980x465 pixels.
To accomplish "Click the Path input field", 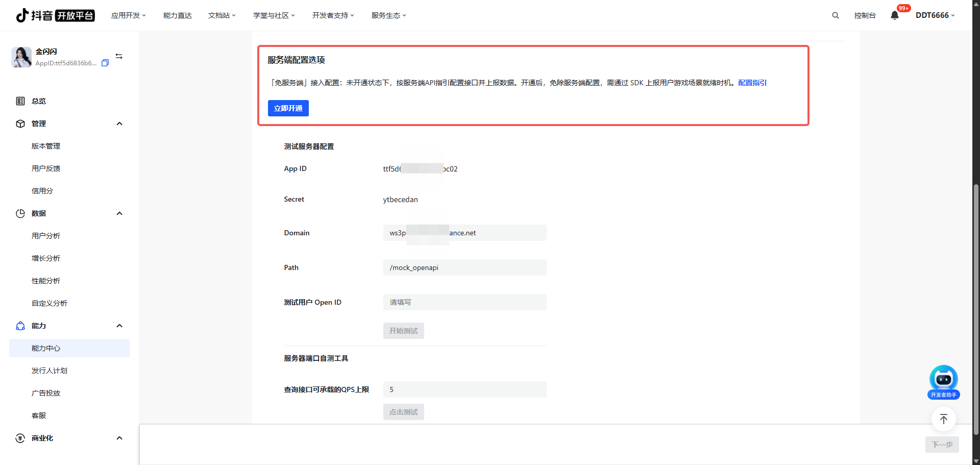I will click(x=464, y=267).
